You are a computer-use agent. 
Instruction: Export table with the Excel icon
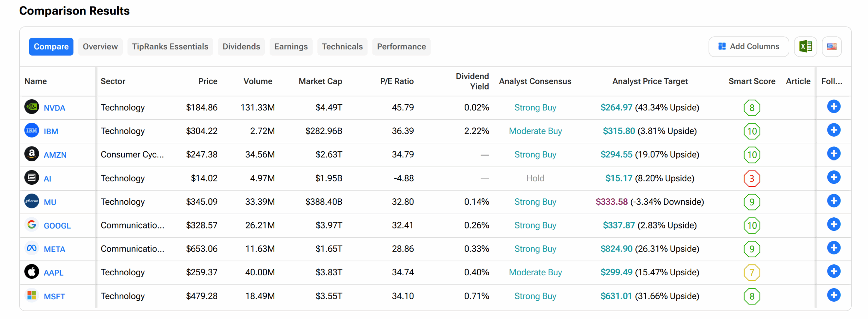coord(805,46)
